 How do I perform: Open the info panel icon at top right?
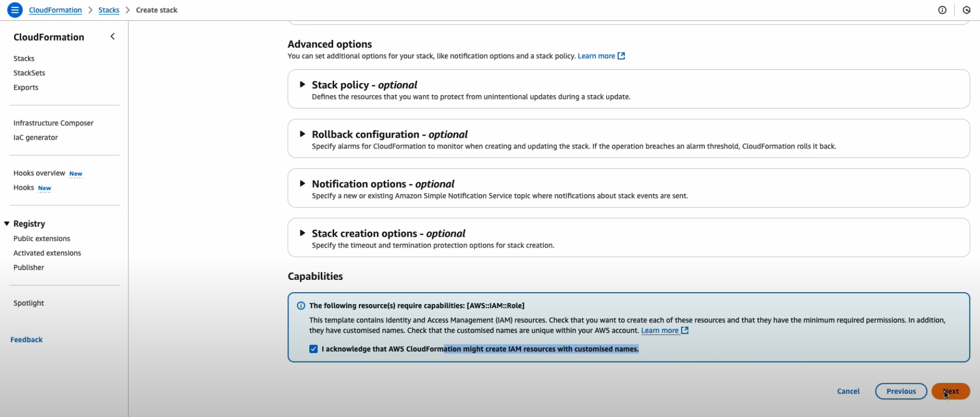[942, 10]
